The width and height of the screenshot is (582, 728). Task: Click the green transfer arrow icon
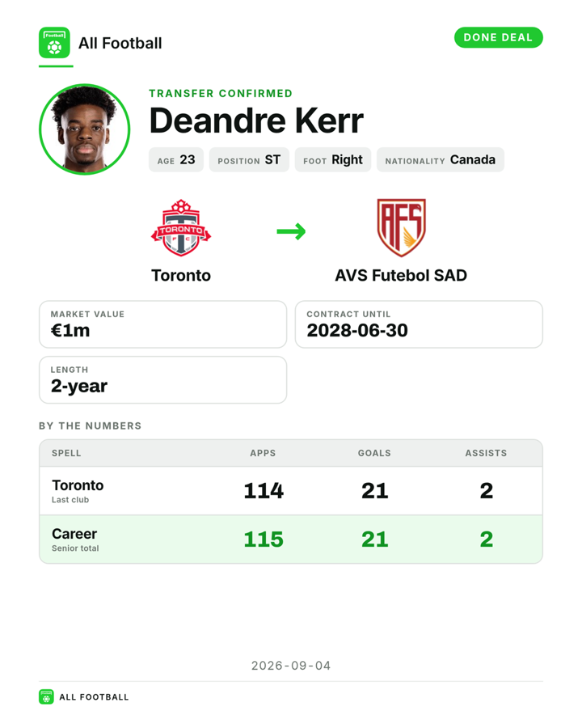291,231
